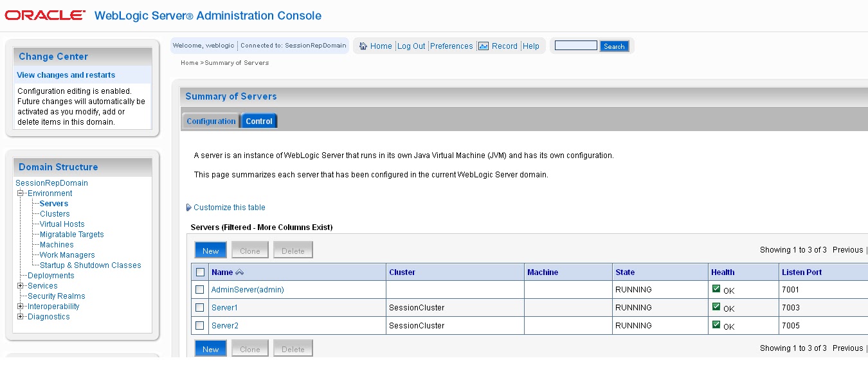Select Machines in the domain tree
The image size is (868, 365).
[x=57, y=245]
